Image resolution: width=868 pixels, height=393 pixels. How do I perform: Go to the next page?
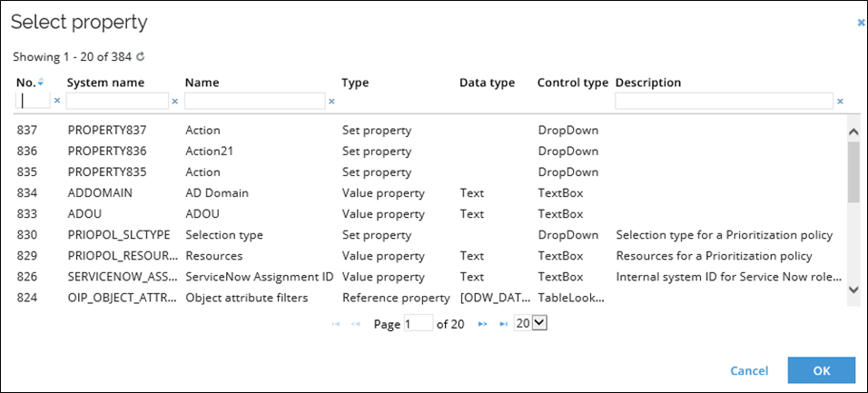[x=482, y=324]
